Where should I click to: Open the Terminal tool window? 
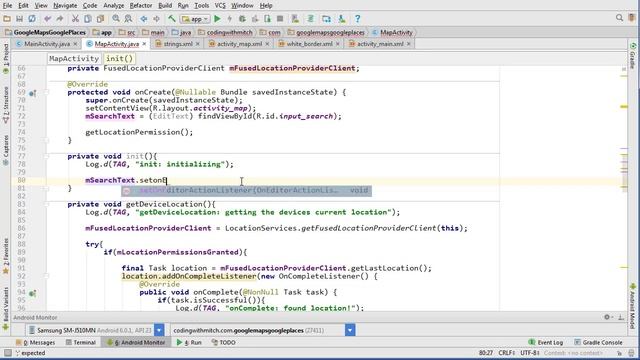[80, 342]
